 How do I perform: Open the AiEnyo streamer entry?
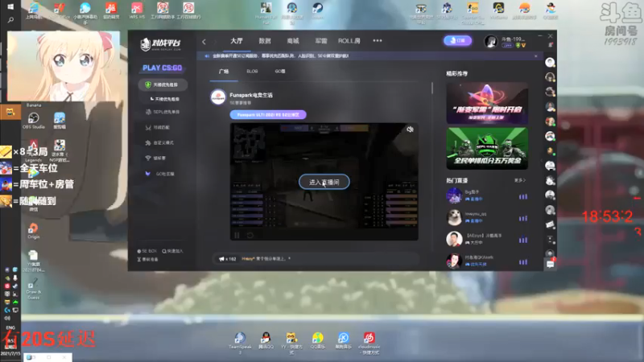pyautogui.click(x=486, y=239)
